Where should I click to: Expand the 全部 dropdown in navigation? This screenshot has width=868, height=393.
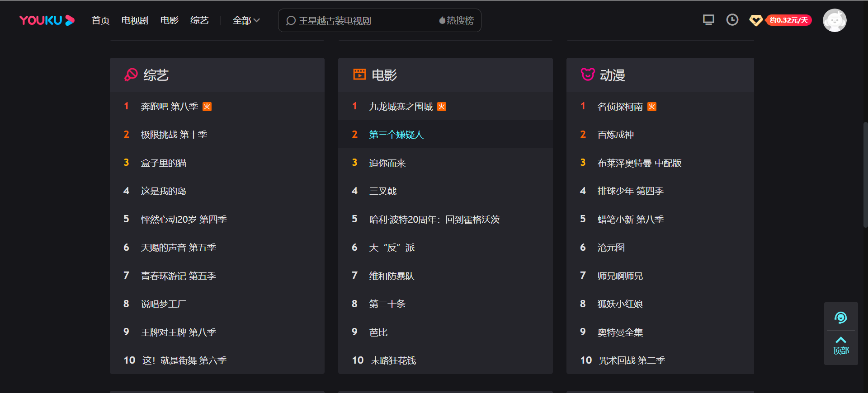click(x=246, y=20)
